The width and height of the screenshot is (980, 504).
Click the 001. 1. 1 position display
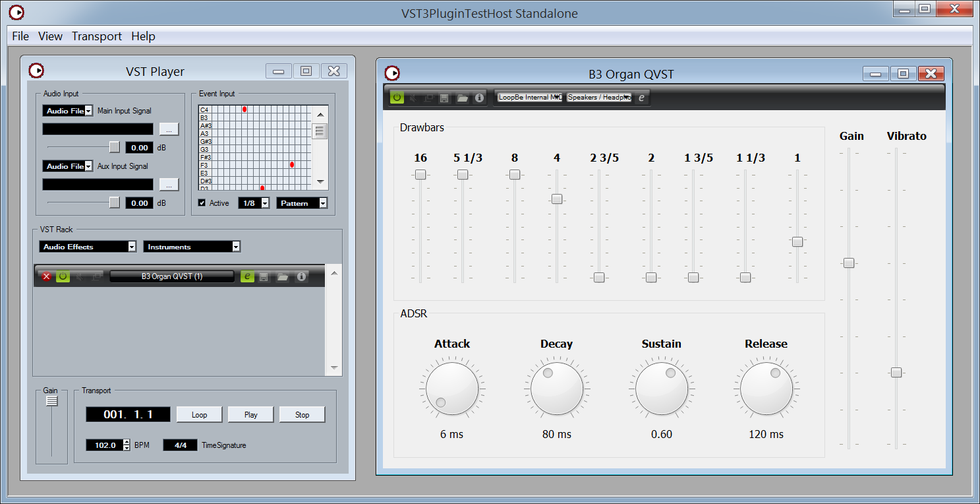pos(128,414)
